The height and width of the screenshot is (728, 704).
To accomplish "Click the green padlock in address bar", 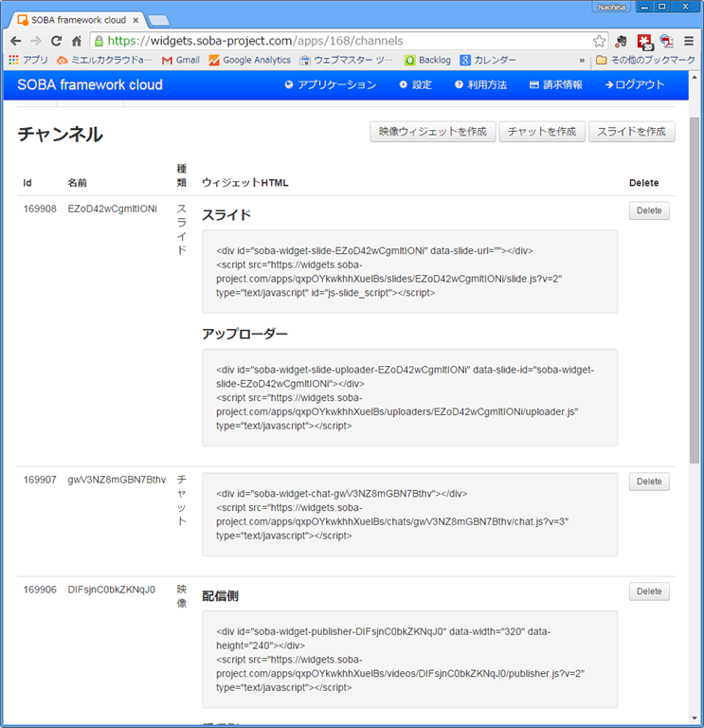I will [99, 41].
